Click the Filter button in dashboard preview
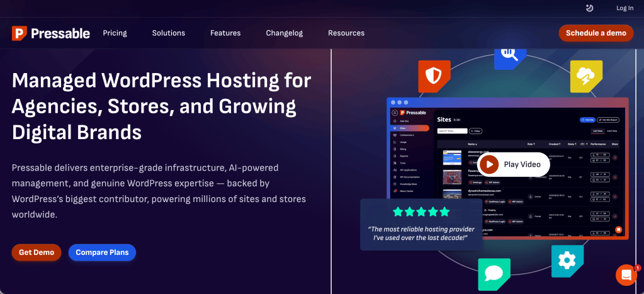Image resolution: width=644 pixels, height=294 pixels. tap(476, 131)
